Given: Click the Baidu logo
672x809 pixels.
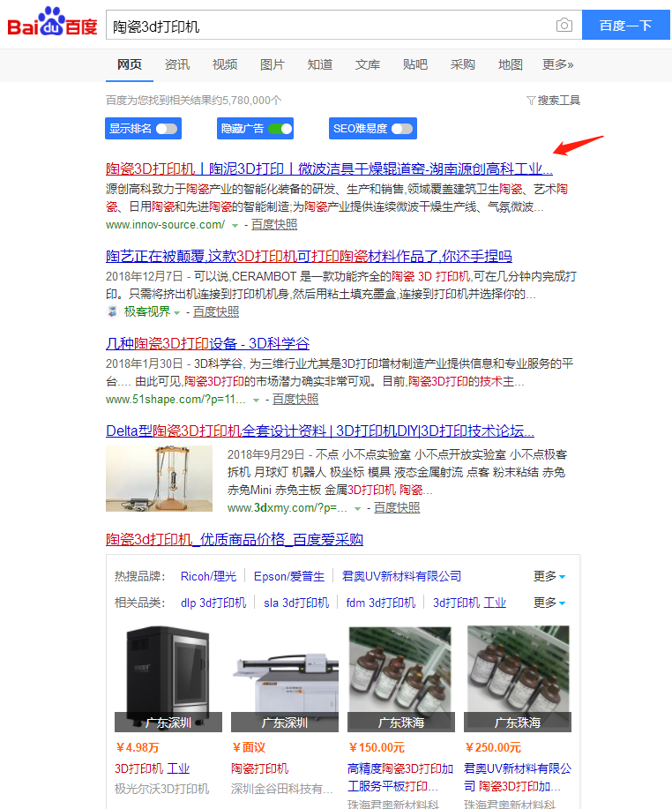Looking at the screenshot, I should pyautogui.click(x=52, y=23).
